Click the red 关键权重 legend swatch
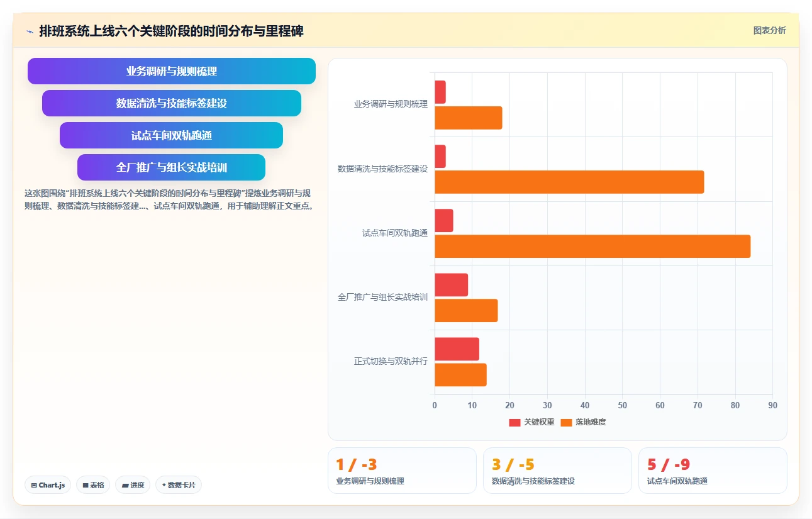The width and height of the screenshot is (812, 519). tap(515, 422)
